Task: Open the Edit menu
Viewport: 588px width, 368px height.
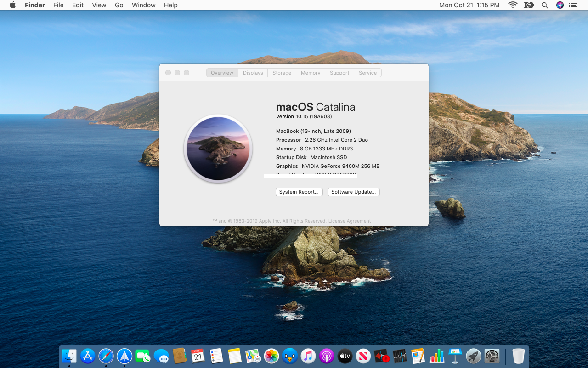Action: (x=78, y=5)
